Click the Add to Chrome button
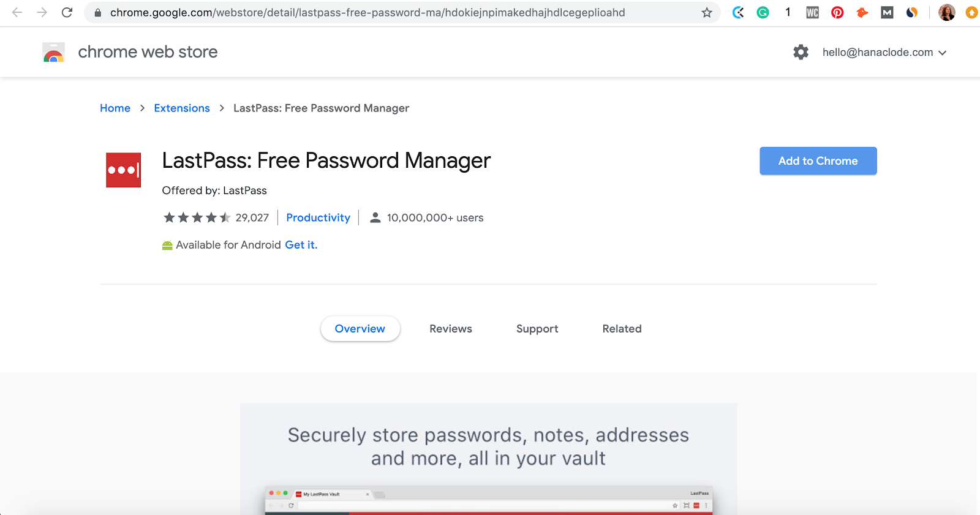Viewport: 980px width, 515px height. pos(818,161)
